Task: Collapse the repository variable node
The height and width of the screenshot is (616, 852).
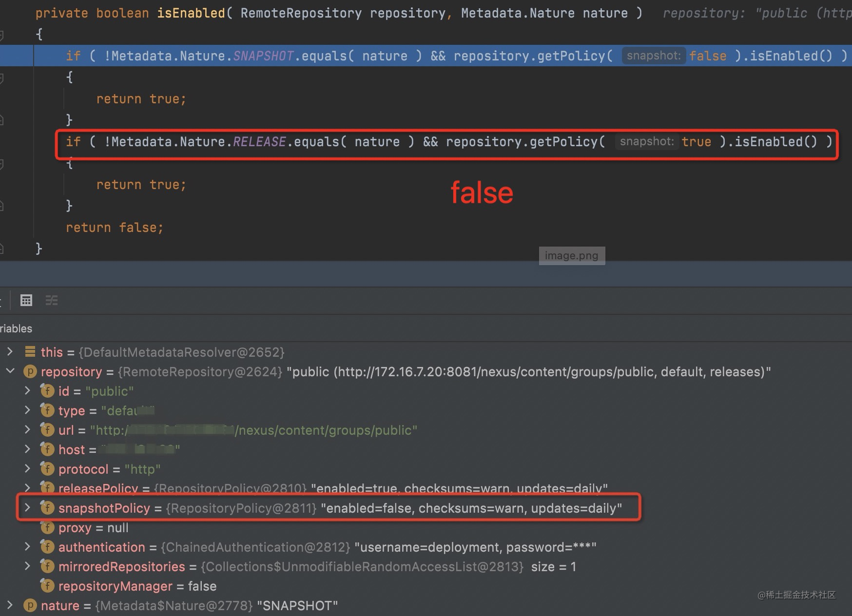Action: [x=10, y=371]
